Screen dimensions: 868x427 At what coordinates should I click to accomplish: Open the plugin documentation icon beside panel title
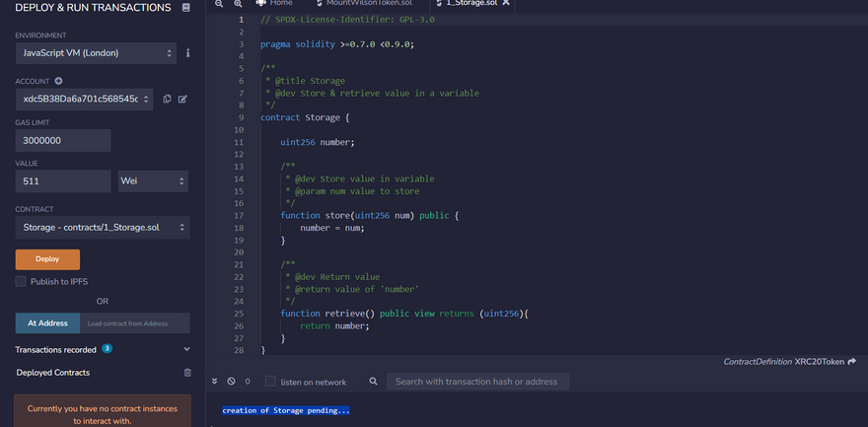(x=186, y=8)
